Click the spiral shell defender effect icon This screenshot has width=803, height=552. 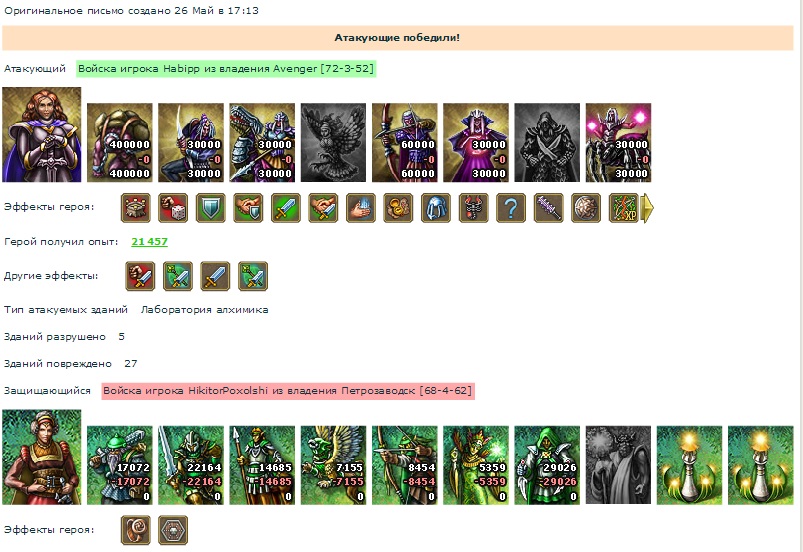(136, 530)
